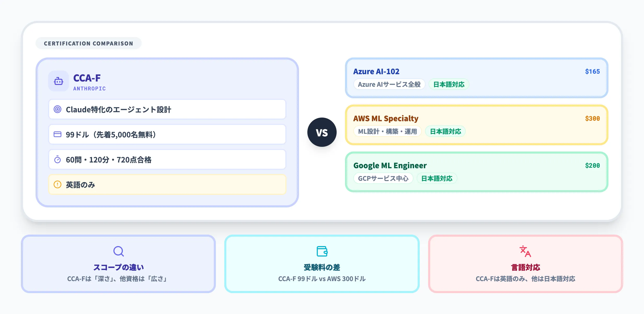Select the Claude特化のエージェント設計 row

click(x=167, y=109)
